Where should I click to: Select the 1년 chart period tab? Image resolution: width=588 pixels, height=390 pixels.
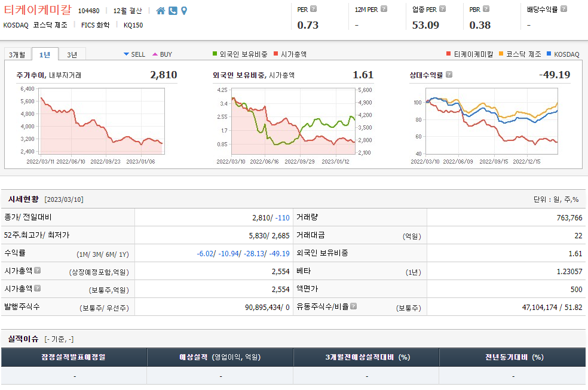tap(45, 54)
